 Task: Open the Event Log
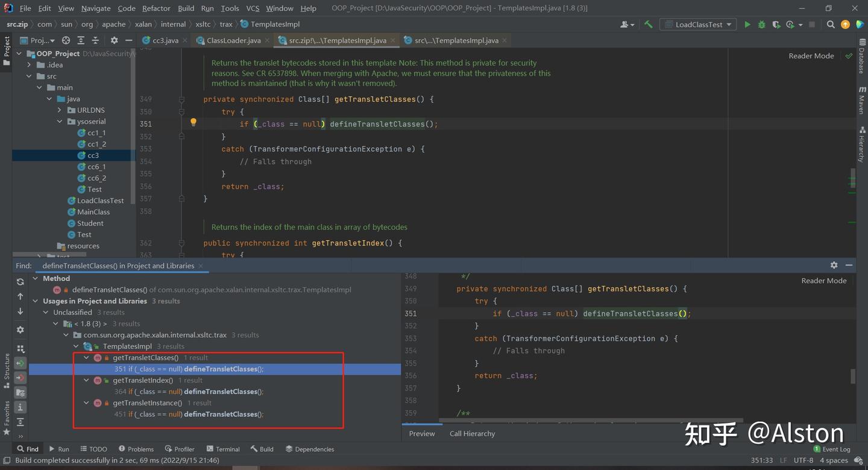pos(832,449)
